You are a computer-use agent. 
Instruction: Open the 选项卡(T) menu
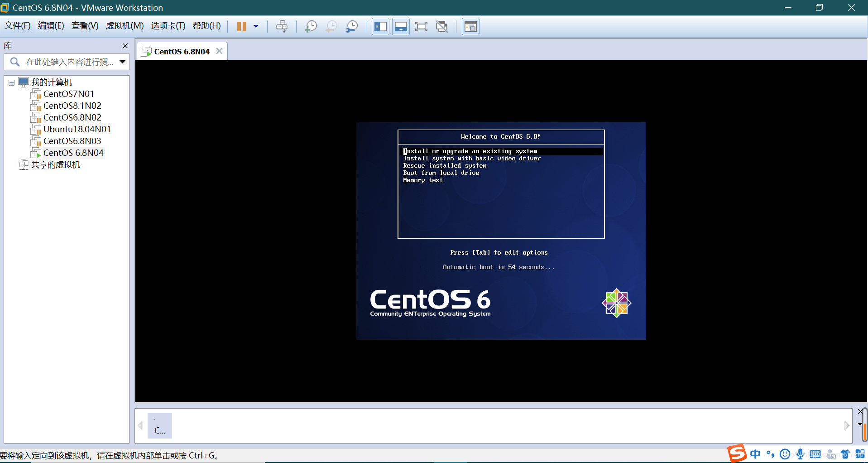point(168,26)
